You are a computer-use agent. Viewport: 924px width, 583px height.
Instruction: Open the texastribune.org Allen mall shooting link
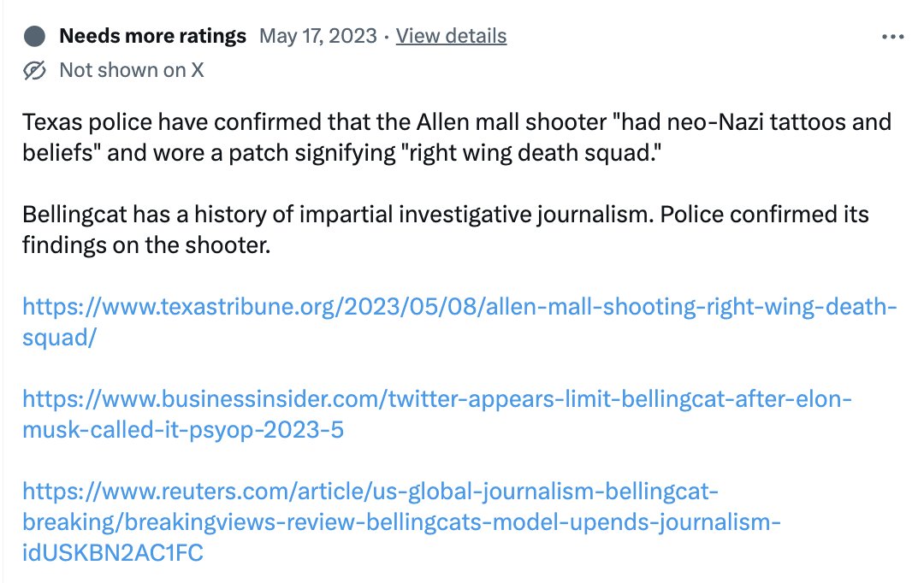coord(459,307)
